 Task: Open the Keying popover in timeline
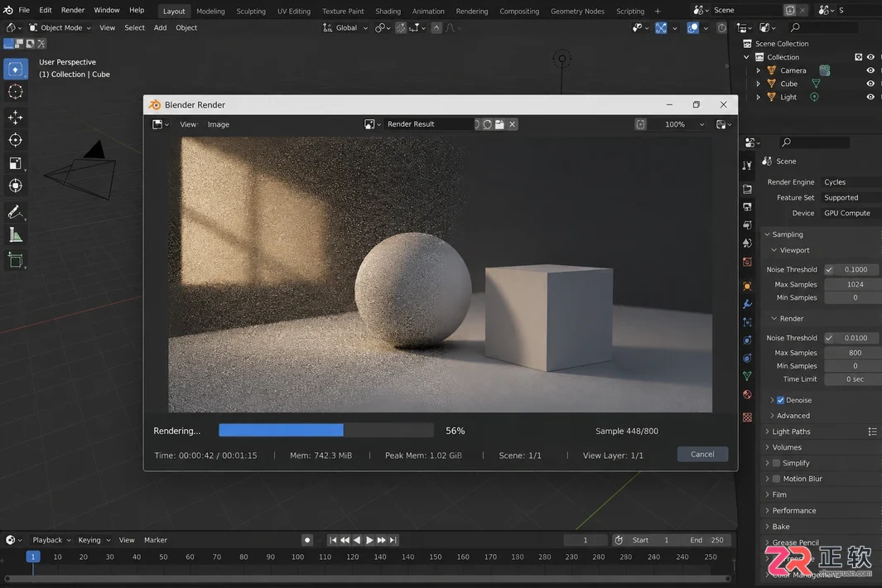point(94,540)
